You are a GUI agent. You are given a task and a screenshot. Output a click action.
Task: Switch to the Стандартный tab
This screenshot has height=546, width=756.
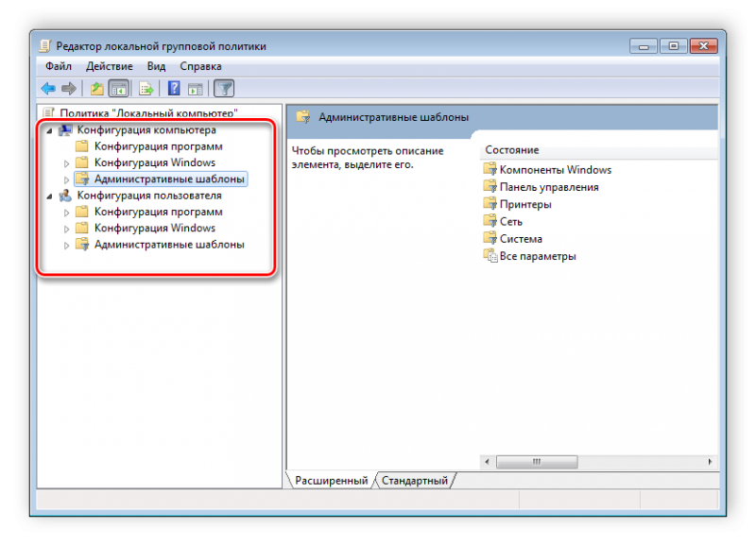point(415,481)
